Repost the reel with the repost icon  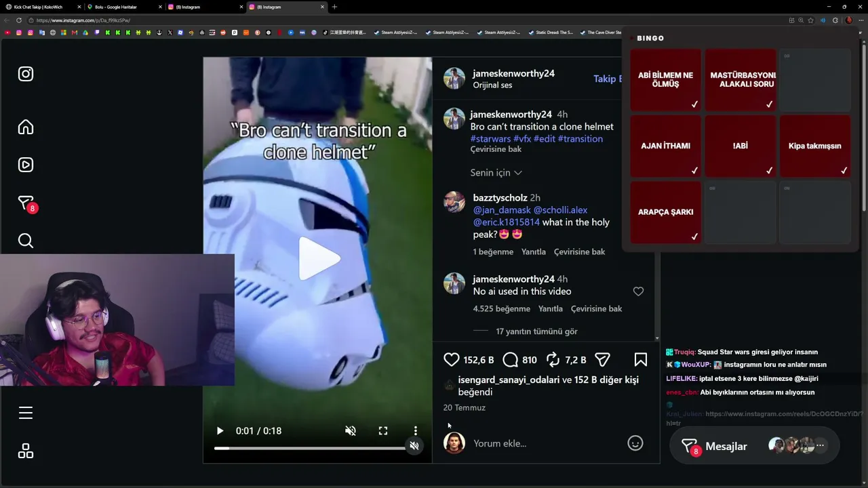tap(553, 359)
